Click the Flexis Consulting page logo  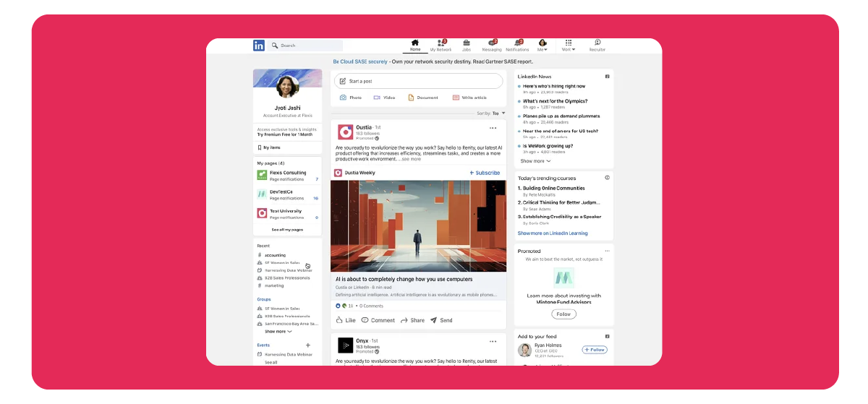pyautogui.click(x=262, y=175)
